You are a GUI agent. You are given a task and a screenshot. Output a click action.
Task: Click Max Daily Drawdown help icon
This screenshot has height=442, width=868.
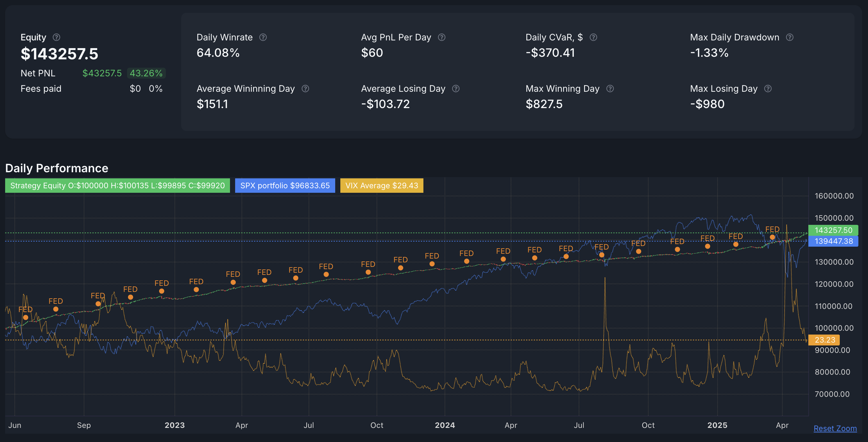789,37
